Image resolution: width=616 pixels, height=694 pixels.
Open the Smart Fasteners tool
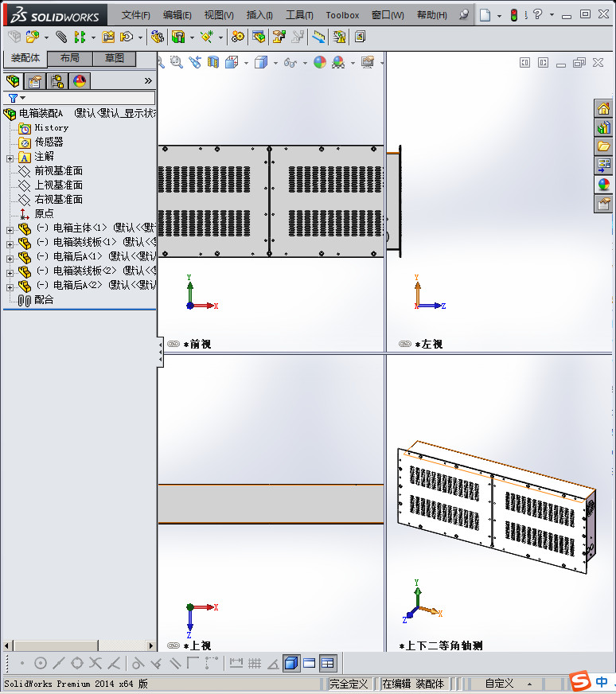click(x=108, y=37)
